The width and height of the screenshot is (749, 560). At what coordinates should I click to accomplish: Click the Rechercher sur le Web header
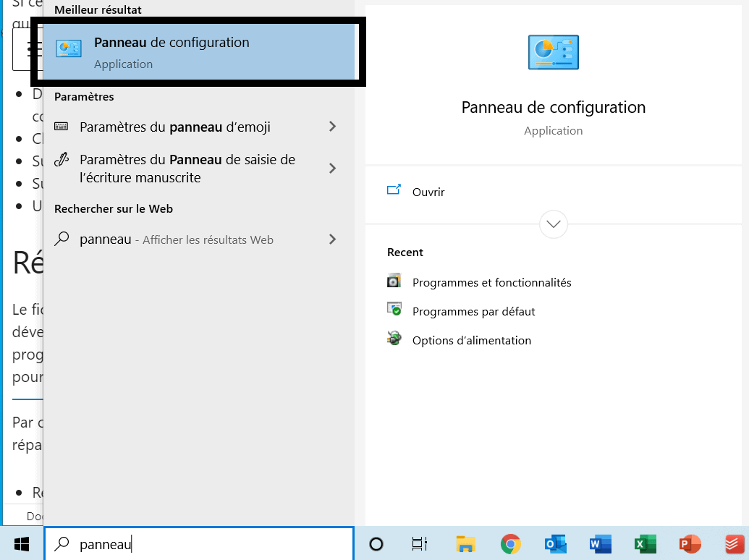[114, 208]
